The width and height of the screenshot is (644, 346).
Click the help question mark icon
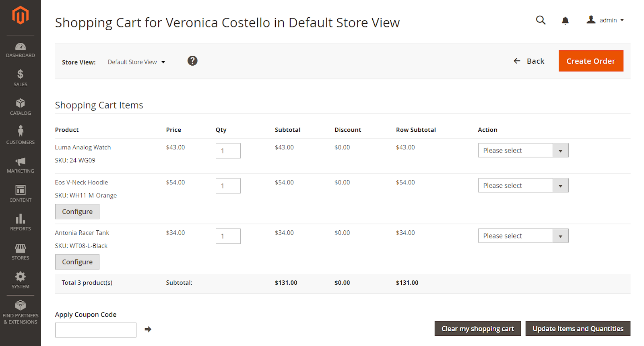192,61
